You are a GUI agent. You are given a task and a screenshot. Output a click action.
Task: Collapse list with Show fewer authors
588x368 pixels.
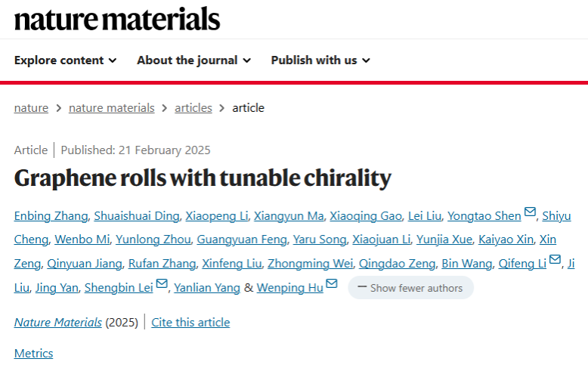(x=410, y=288)
